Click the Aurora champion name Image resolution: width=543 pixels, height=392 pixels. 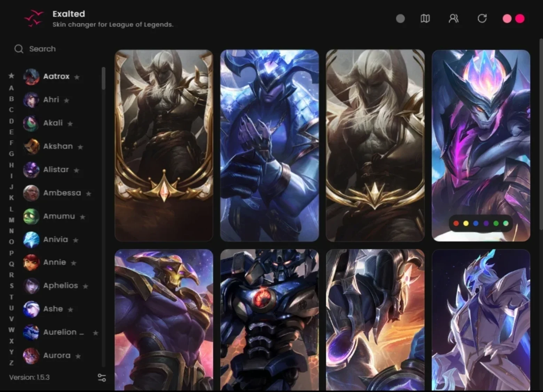[57, 355]
